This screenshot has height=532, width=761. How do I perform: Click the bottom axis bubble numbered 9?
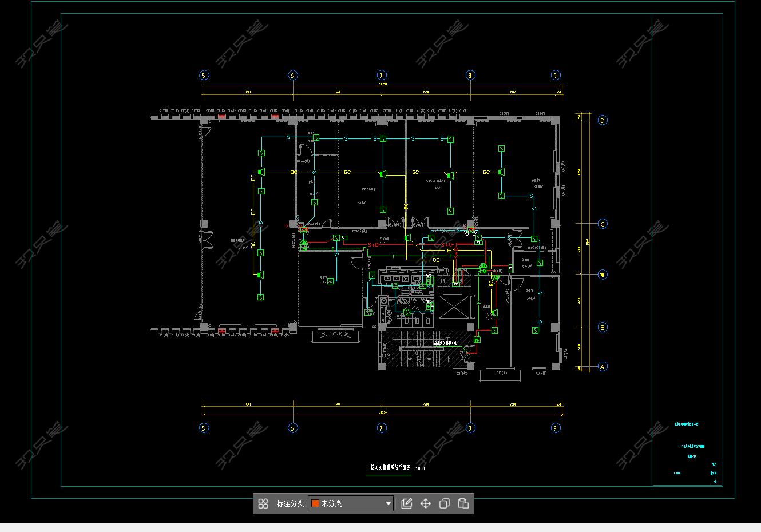click(555, 428)
